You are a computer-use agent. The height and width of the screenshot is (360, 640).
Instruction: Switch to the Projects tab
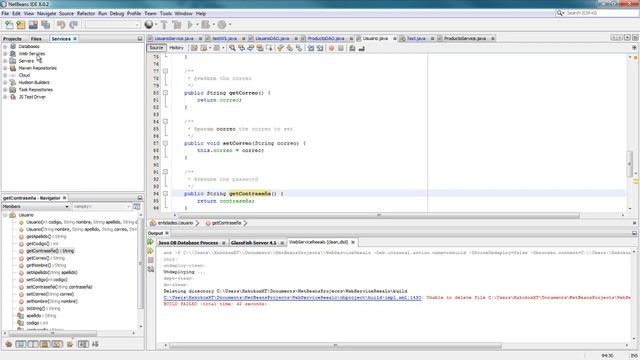point(12,39)
